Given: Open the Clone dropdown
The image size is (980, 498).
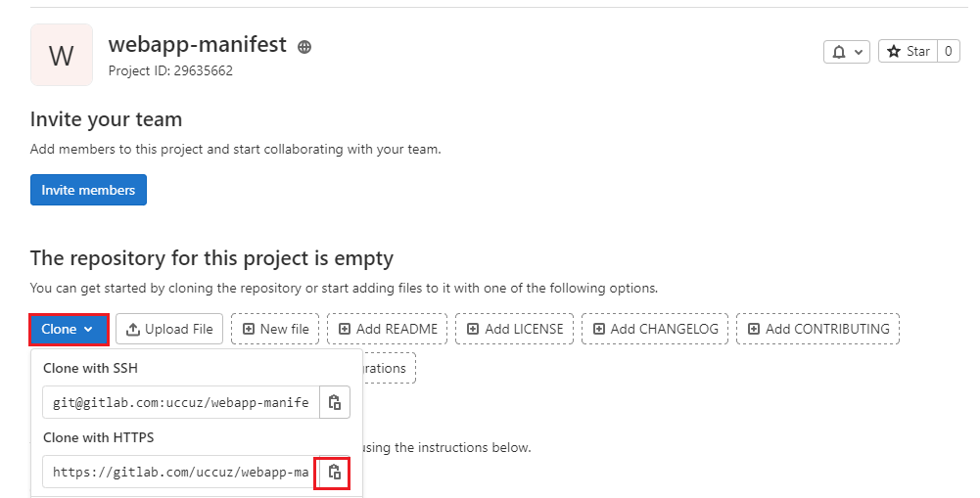Looking at the screenshot, I should click(68, 330).
